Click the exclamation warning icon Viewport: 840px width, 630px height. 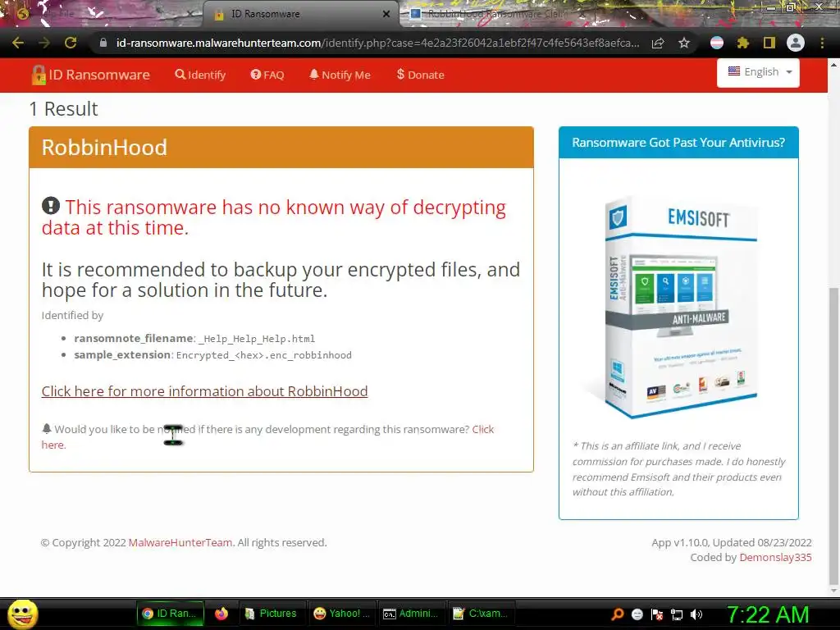pyautogui.click(x=51, y=206)
